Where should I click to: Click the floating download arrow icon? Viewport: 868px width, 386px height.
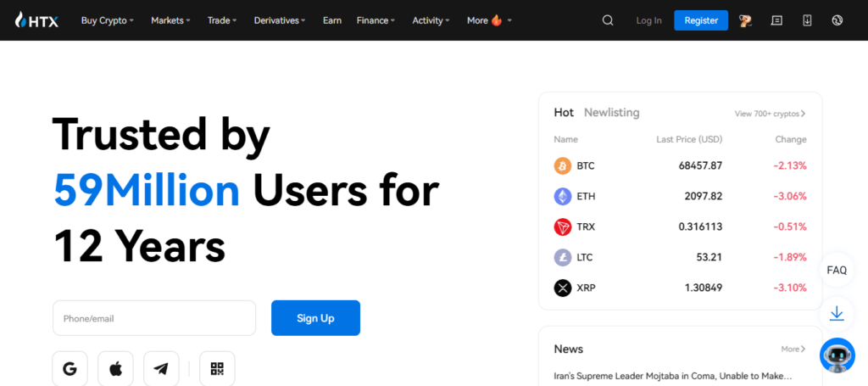pos(837,313)
